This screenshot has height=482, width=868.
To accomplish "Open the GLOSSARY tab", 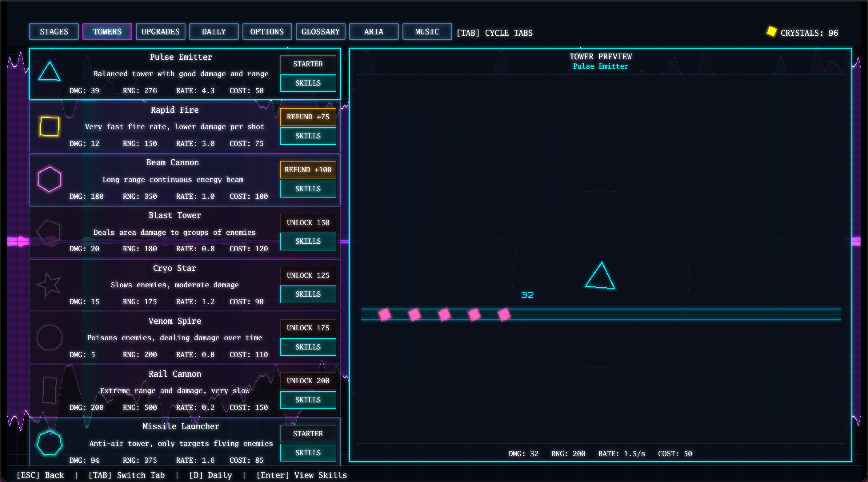I will pyautogui.click(x=320, y=32).
